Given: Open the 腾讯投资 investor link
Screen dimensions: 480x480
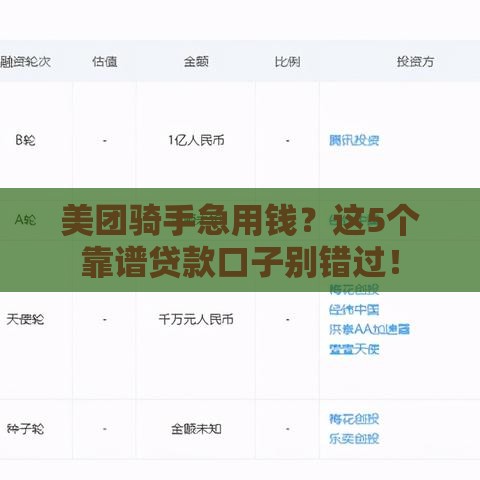Looking at the screenshot, I should point(354,140).
